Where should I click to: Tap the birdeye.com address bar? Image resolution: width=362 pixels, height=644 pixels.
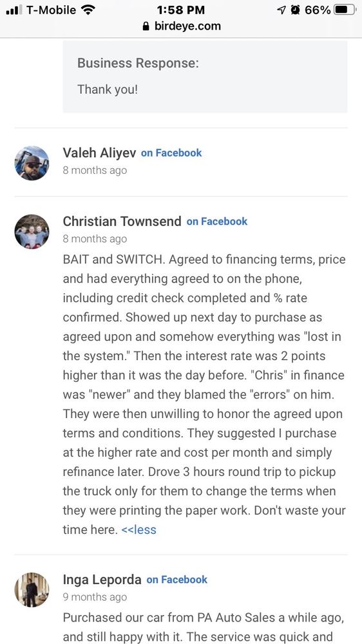tap(181, 26)
